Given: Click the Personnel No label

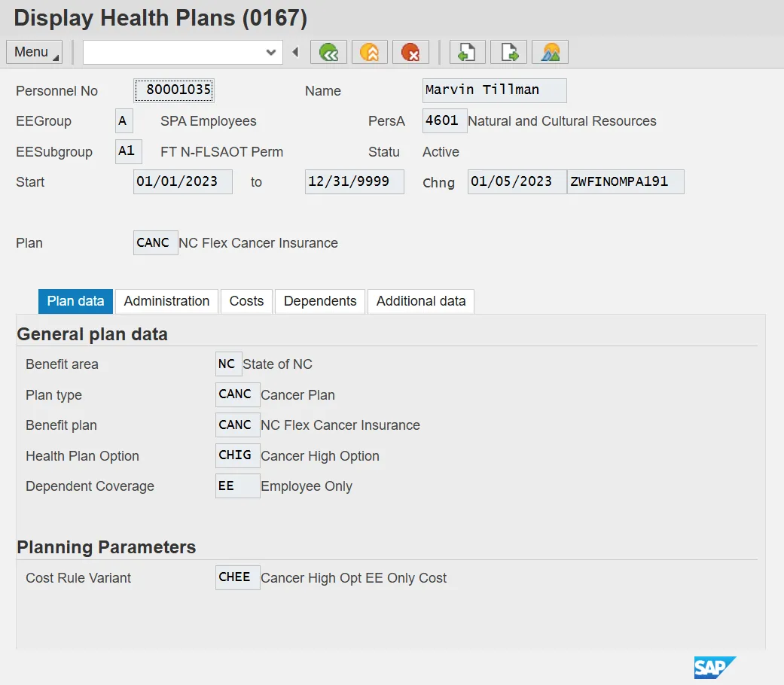Looking at the screenshot, I should click(x=57, y=91).
